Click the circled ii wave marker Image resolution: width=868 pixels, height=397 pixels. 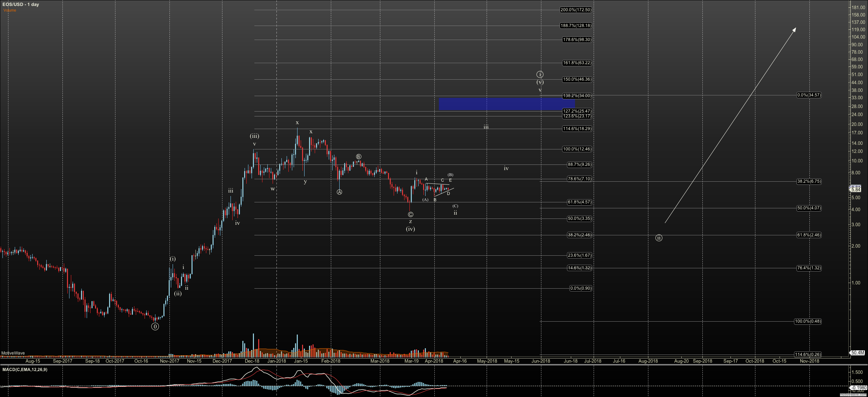pyautogui.click(x=659, y=238)
